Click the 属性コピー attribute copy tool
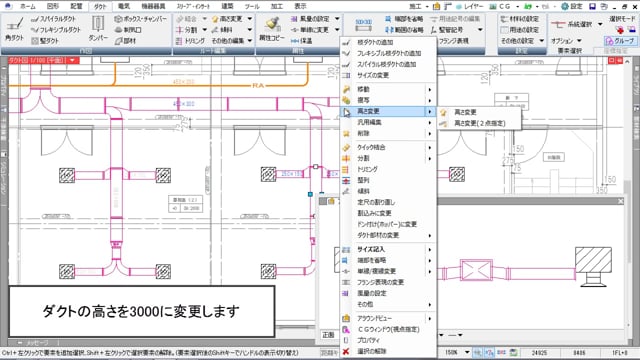Screen dimensions: 640x360 coord(272,29)
